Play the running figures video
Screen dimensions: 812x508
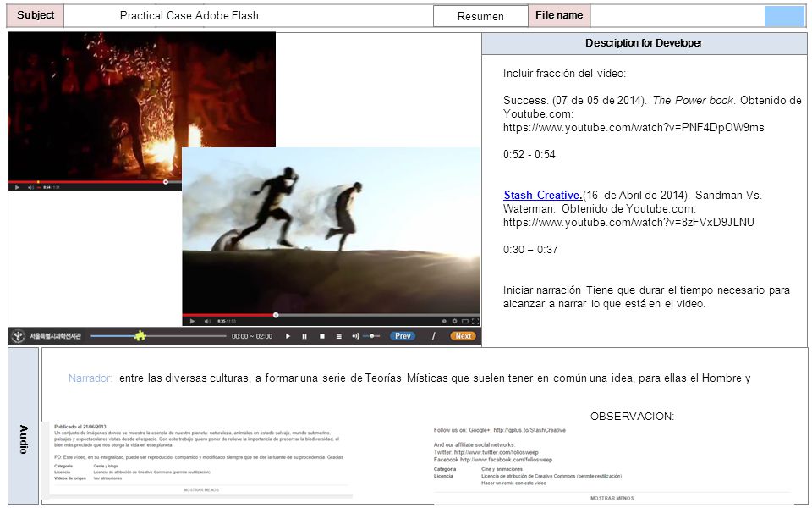pyautogui.click(x=193, y=322)
